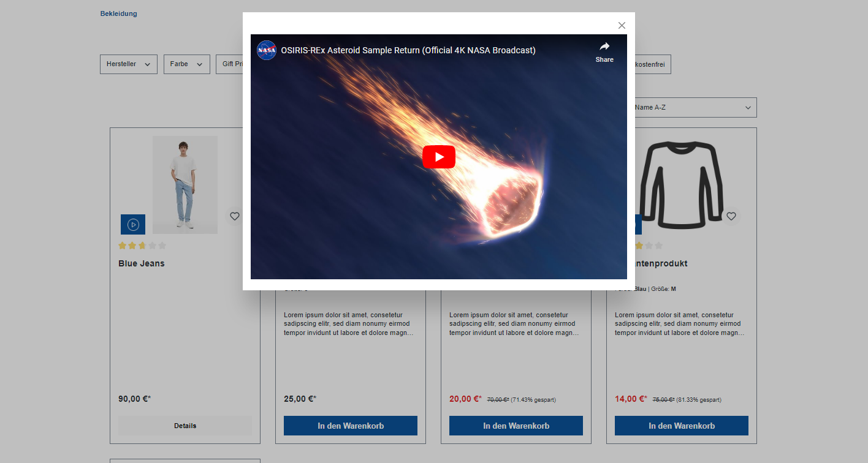This screenshot has width=868, height=463.
Task: Click the (71.43% gespart) savings text
Action: point(533,400)
